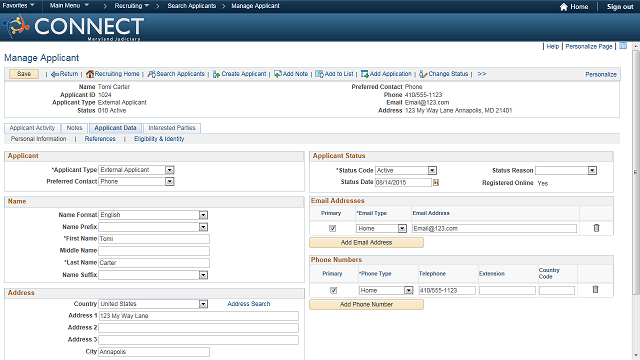640x360 pixels.
Task: Toggle the Primary email checkbox
Action: (333, 229)
